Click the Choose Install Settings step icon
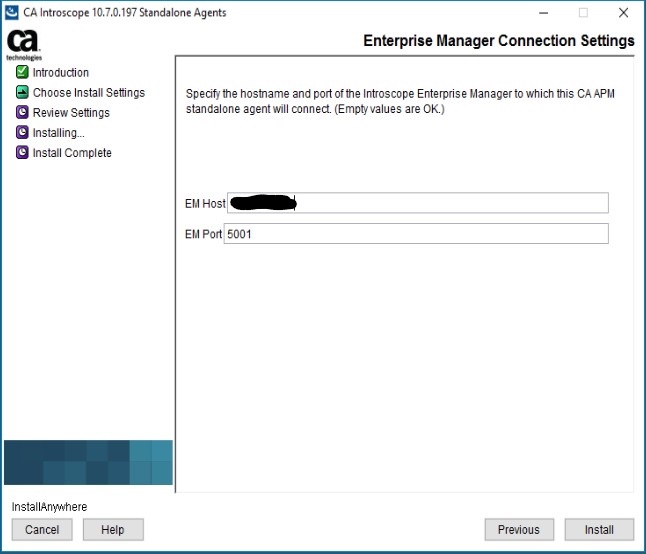 [x=22, y=92]
